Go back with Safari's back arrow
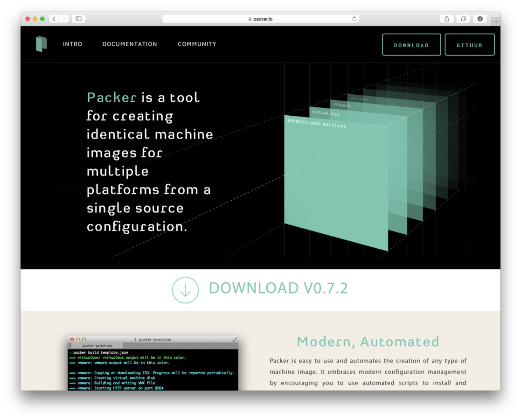The width and height of the screenshot is (521, 420). click(x=54, y=19)
